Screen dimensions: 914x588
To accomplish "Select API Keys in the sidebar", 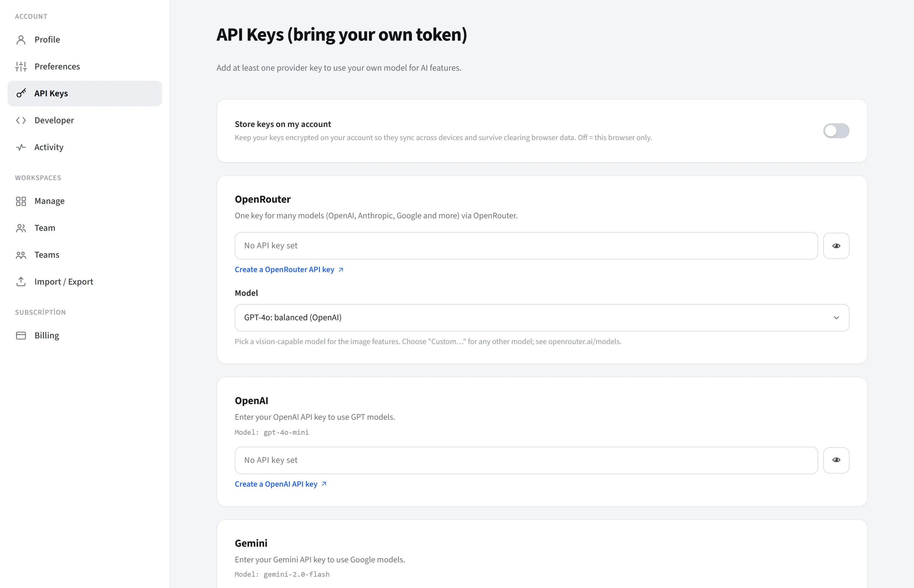I will click(x=85, y=94).
